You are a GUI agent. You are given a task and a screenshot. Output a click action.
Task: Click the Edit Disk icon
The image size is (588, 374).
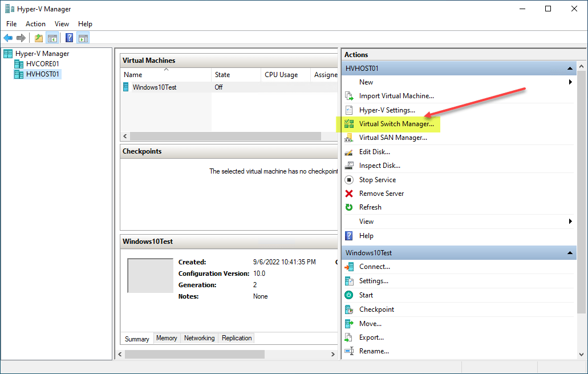pyautogui.click(x=348, y=152)
